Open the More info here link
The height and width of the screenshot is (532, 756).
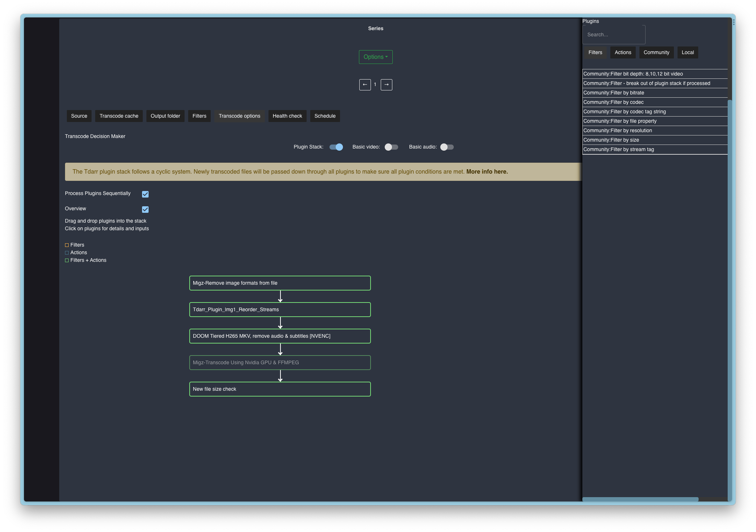point(487,172)
